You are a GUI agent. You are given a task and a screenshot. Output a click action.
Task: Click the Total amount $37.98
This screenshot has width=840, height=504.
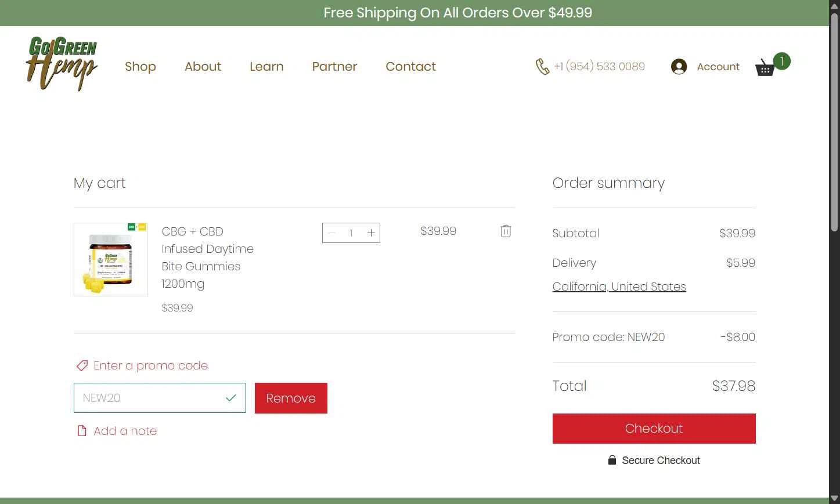[734, 386]
